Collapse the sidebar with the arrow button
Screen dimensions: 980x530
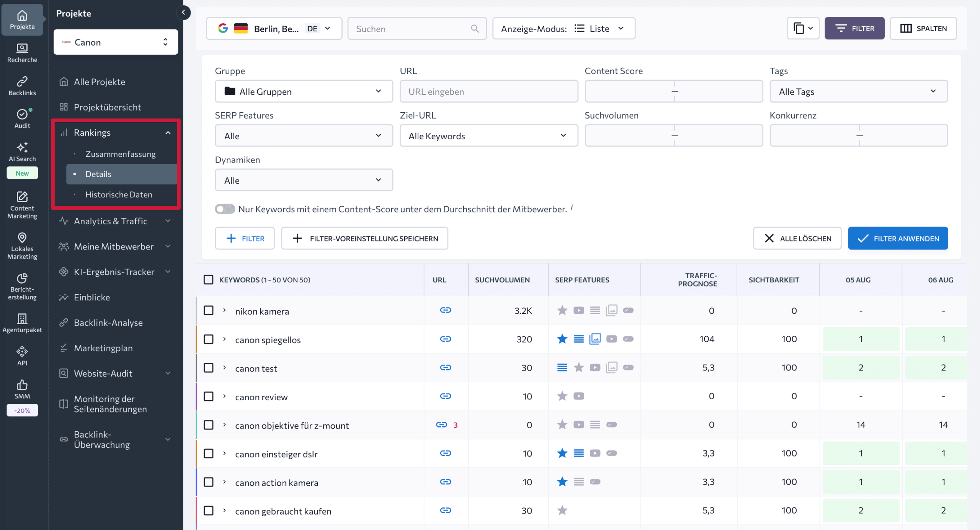[x=183, y=13]
